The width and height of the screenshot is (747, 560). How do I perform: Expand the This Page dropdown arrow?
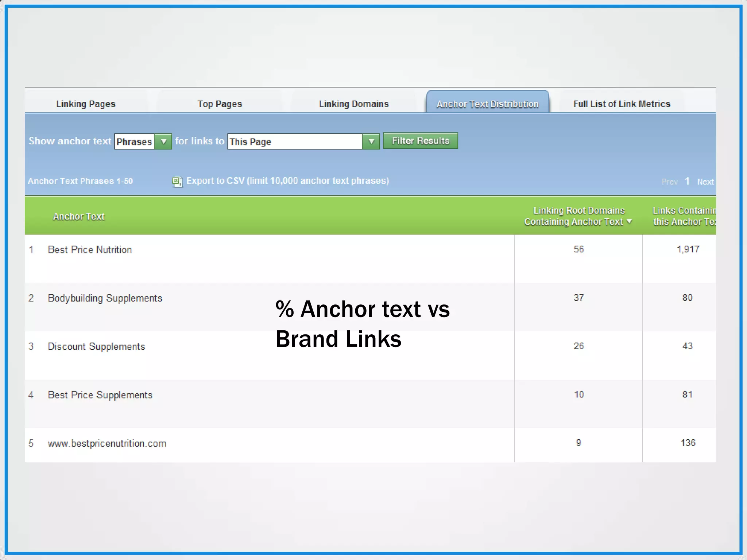(x=371, y=141)
